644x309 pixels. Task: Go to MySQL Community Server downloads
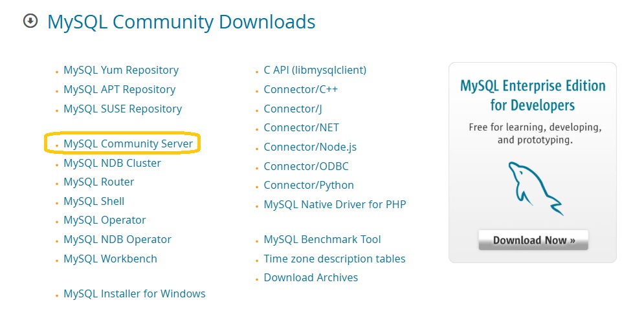click(x=128, y=144)
